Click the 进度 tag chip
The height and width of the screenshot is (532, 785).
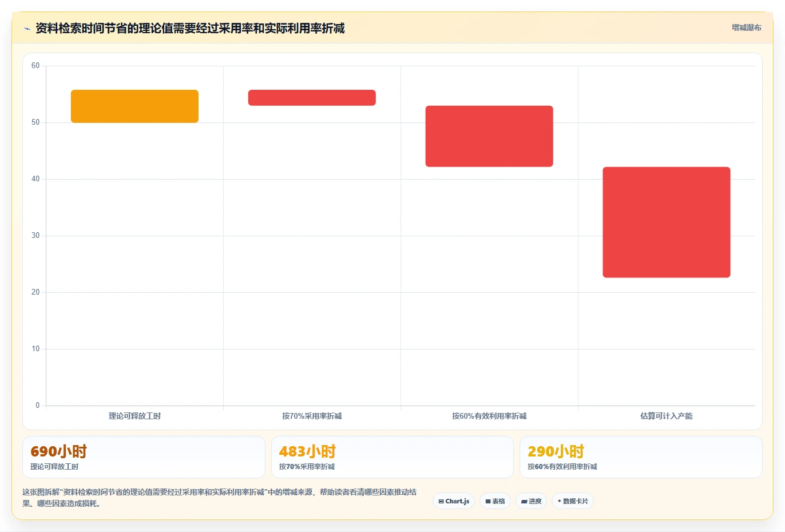click(x=531, y=501)
